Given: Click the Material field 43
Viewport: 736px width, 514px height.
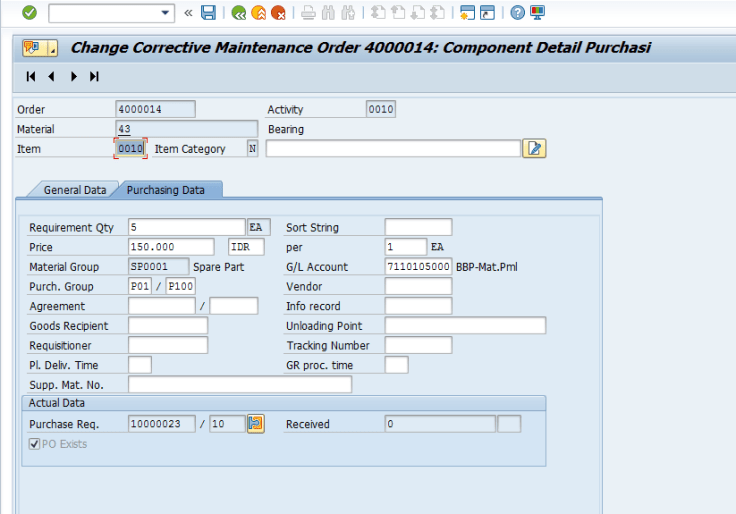Looking at the screenshot, I should [187, 129].
